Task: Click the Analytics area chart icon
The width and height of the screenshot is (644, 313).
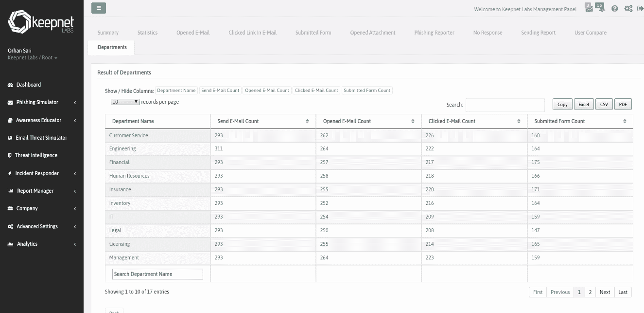Action: 11,244
